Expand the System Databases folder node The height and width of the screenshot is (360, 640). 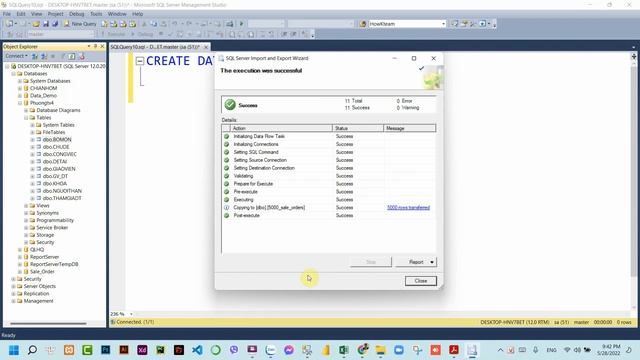tap(20, 81)
